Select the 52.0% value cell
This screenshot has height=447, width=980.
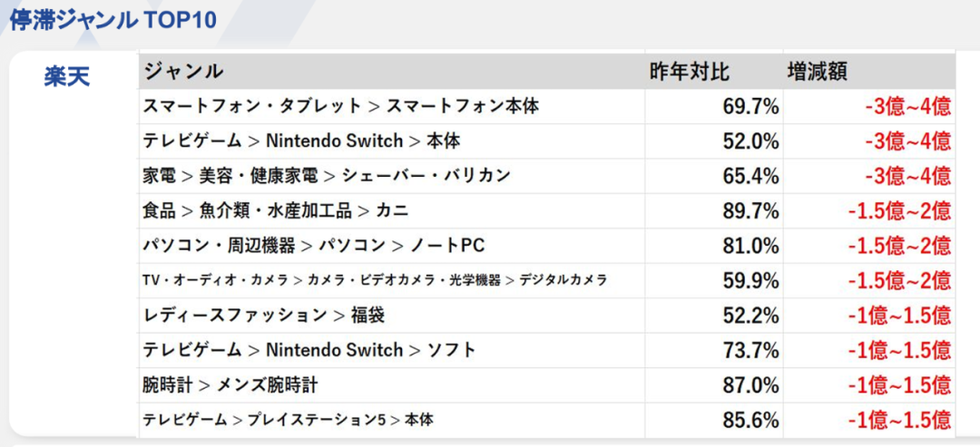[750, 141]
